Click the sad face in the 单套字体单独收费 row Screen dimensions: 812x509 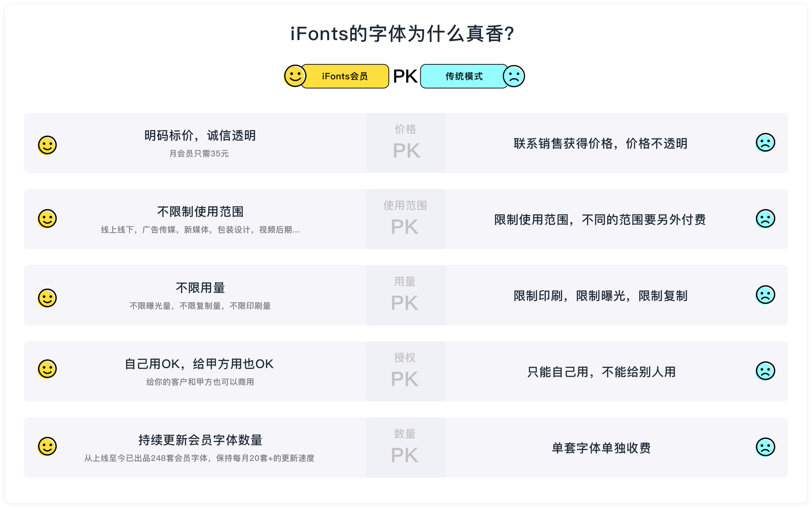tap(765, 447)
